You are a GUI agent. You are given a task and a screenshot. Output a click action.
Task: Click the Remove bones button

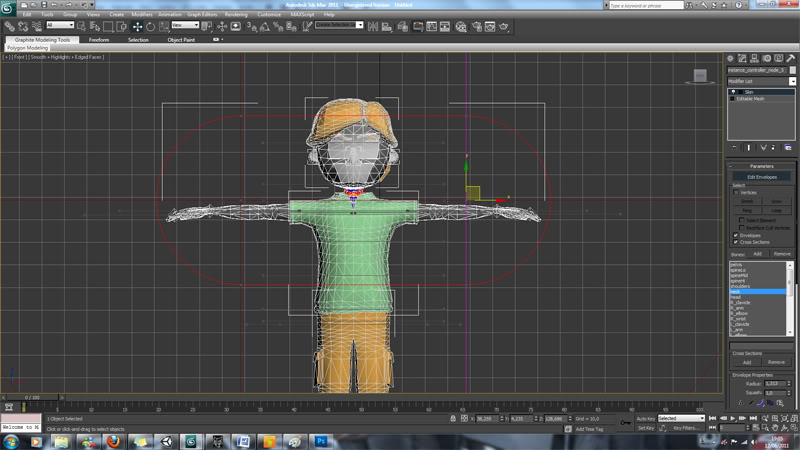pos(782,254)
